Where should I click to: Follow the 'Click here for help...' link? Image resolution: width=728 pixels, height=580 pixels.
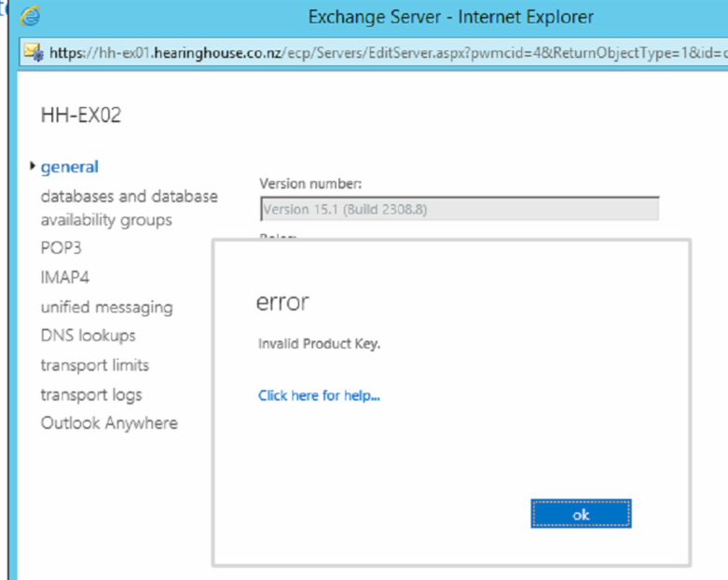tap(319, 395)
